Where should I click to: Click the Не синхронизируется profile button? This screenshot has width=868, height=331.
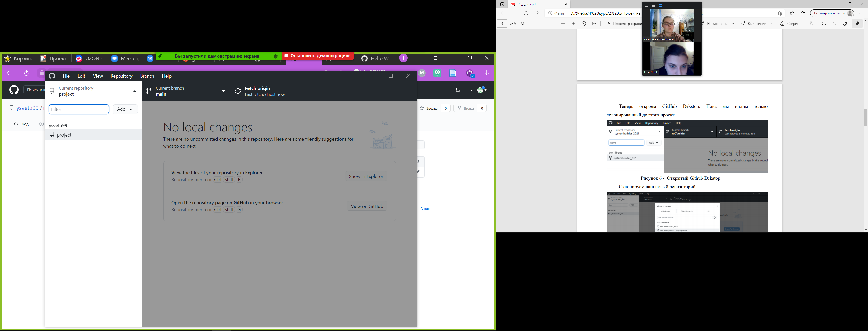pos(832,13)
